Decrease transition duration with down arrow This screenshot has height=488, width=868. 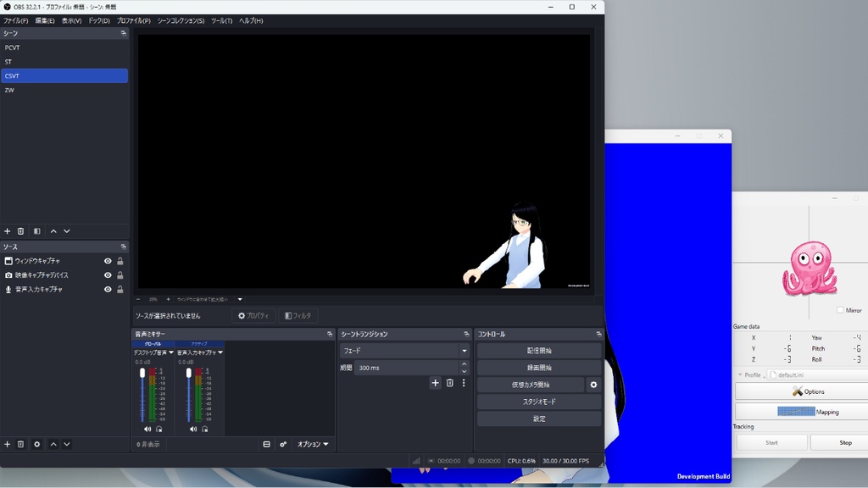point(464,371)
